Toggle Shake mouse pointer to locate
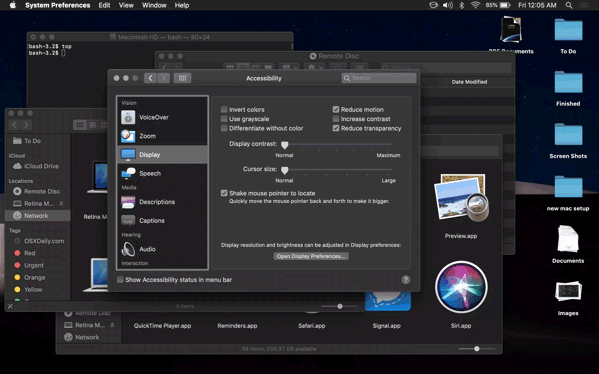Image resolution: width=599 pixels, height=374 pixels. click(x=224, y=193)
